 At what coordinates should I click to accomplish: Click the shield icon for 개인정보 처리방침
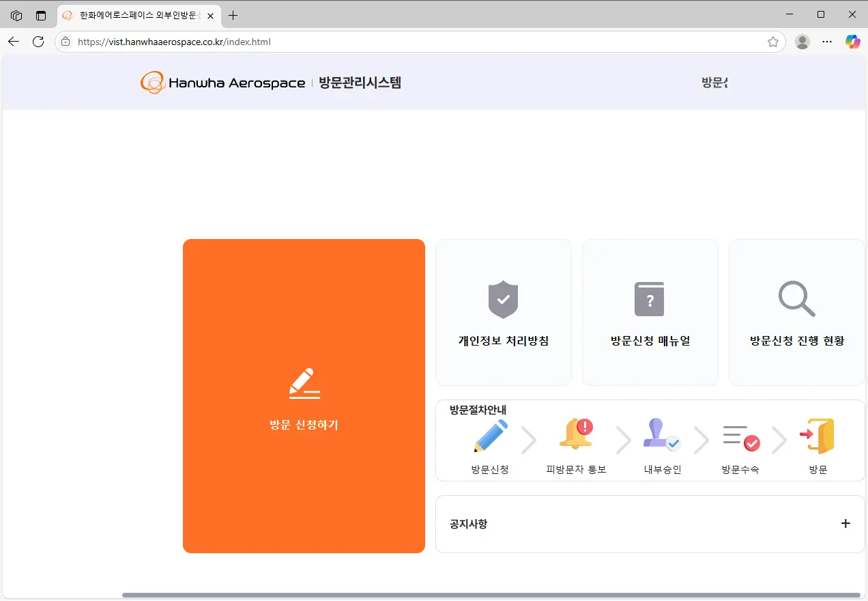coord(503,298)
